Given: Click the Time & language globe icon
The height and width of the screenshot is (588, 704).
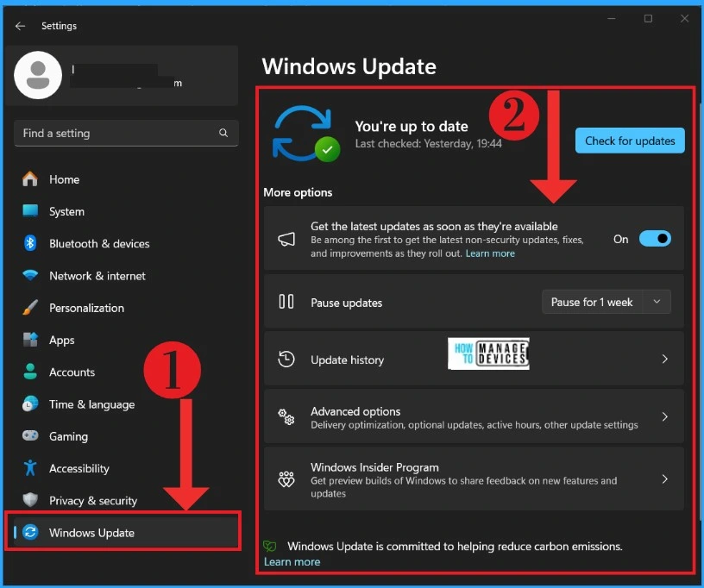Looking at the screenshot, I should (30, 403).
